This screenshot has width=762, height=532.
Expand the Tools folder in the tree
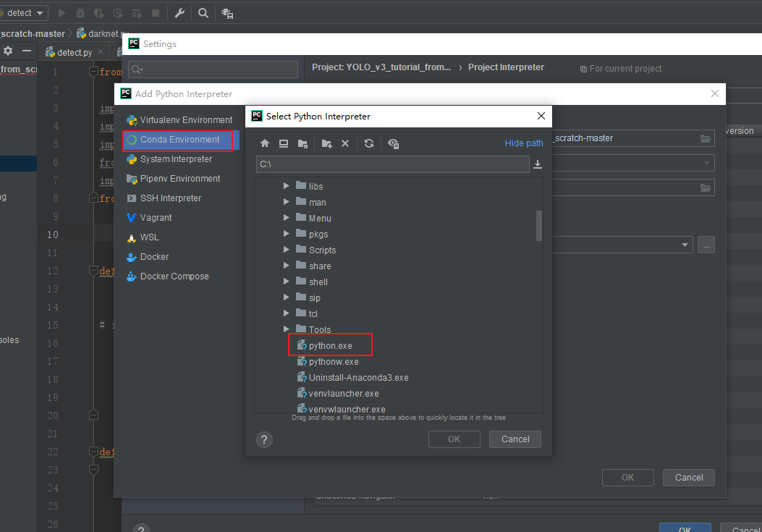click(x=286, y=329)
